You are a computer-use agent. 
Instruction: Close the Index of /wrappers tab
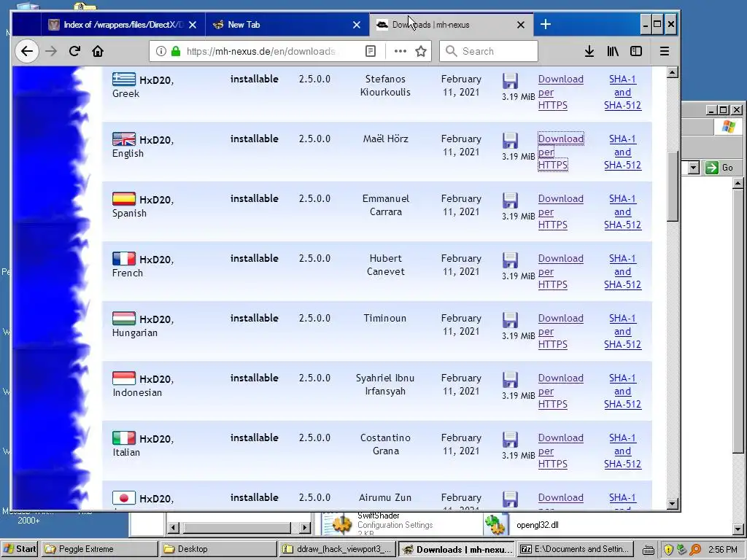(193, 25)
